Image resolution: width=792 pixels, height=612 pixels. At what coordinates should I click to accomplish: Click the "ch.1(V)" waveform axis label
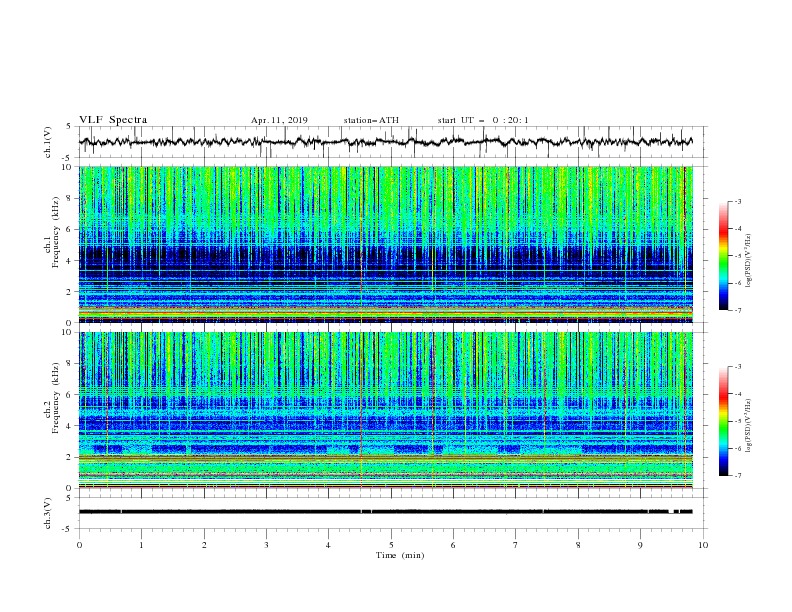(48, 142)
